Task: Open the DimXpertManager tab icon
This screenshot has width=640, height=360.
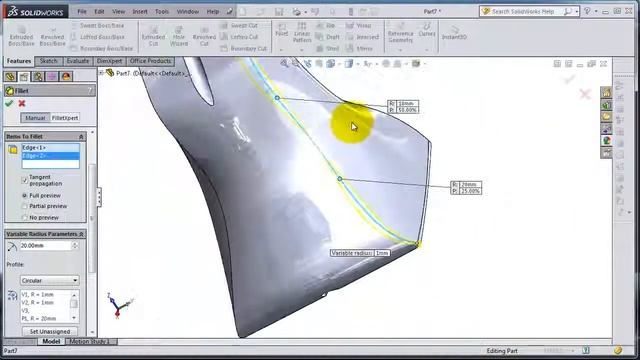Action: pos(52,76)
